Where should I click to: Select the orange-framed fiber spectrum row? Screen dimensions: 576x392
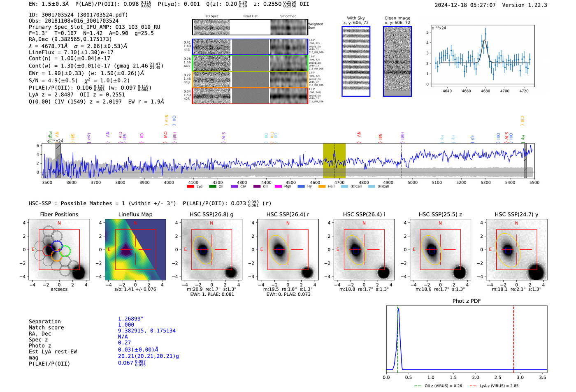point(250,79)
